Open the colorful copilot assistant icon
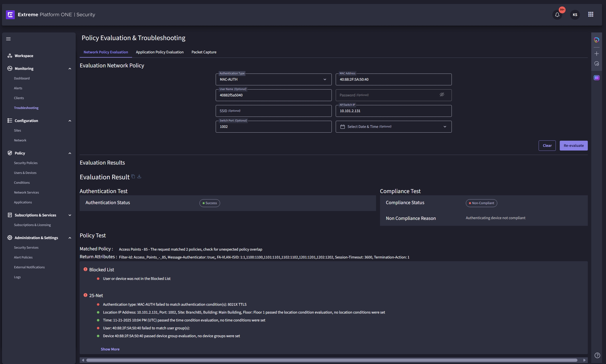 (596, 40)
